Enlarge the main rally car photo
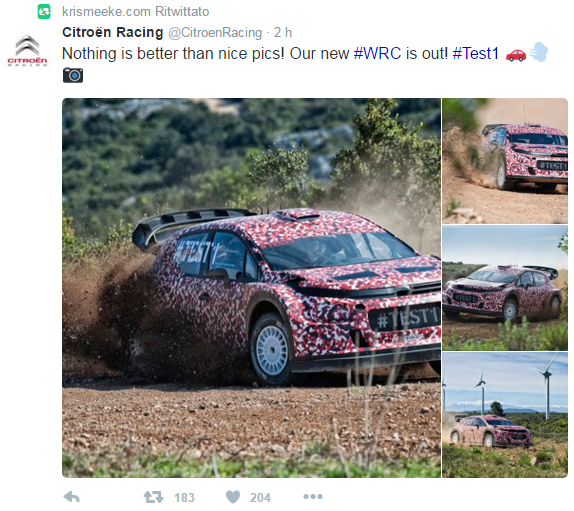 [x=251, y=288]
